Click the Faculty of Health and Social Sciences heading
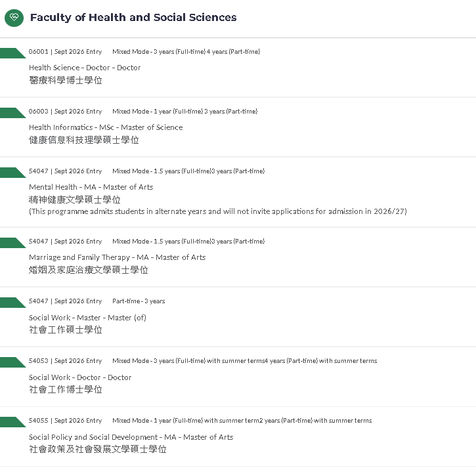This screenshot has width=476, height=468. tap(133, 18)
